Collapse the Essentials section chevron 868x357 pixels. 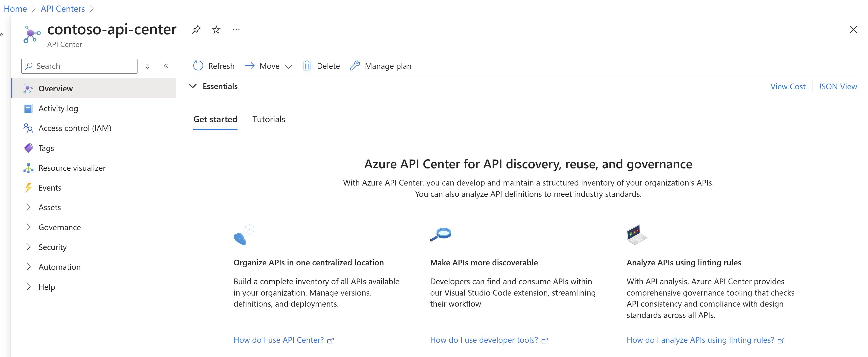(194, 86)
